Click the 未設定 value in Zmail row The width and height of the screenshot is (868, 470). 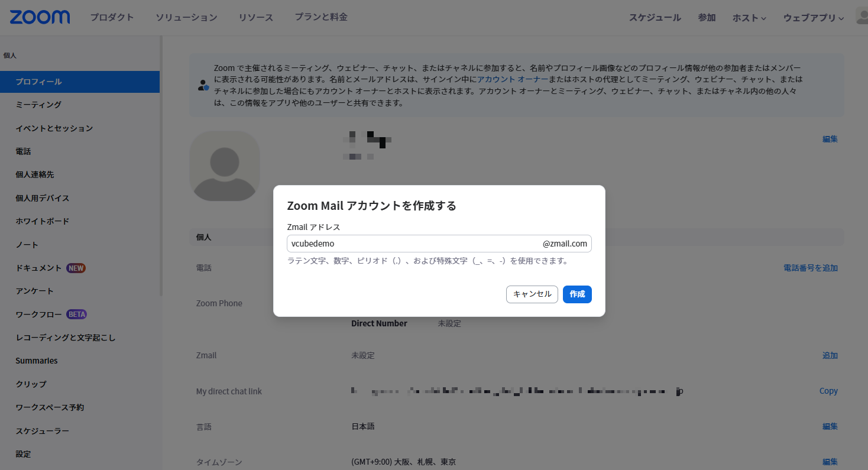click(x=363, y=355)
